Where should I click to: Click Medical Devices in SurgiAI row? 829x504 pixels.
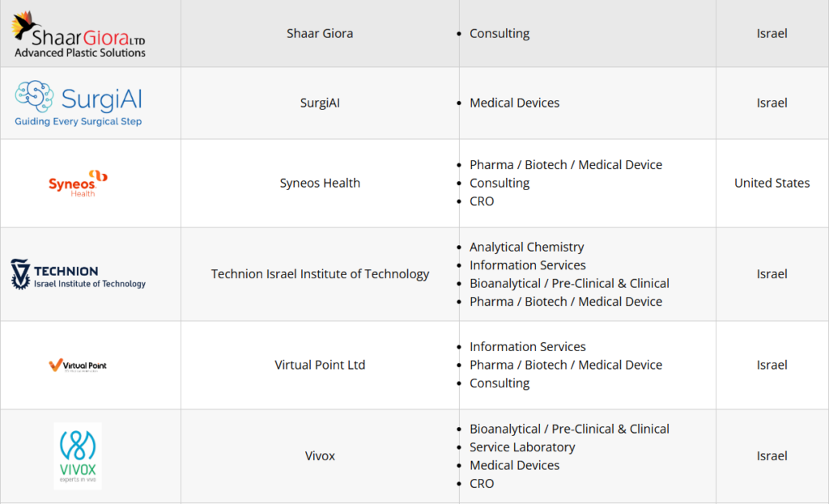(514, 103)
